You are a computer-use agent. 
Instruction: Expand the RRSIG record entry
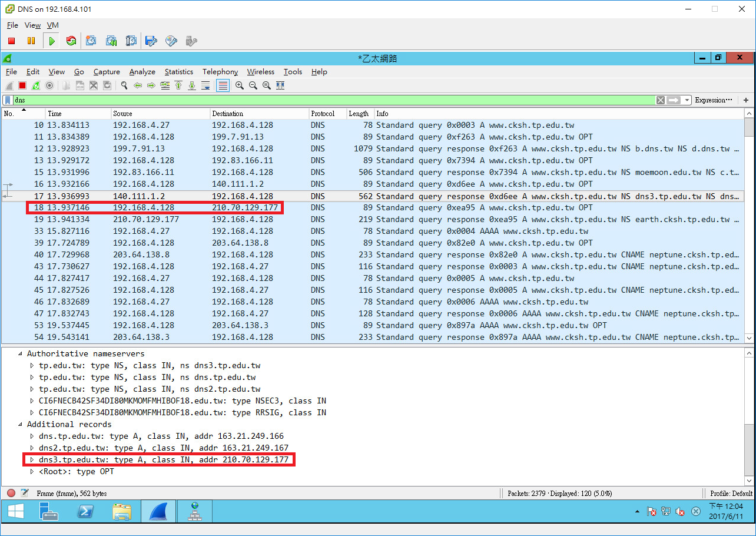32,412
